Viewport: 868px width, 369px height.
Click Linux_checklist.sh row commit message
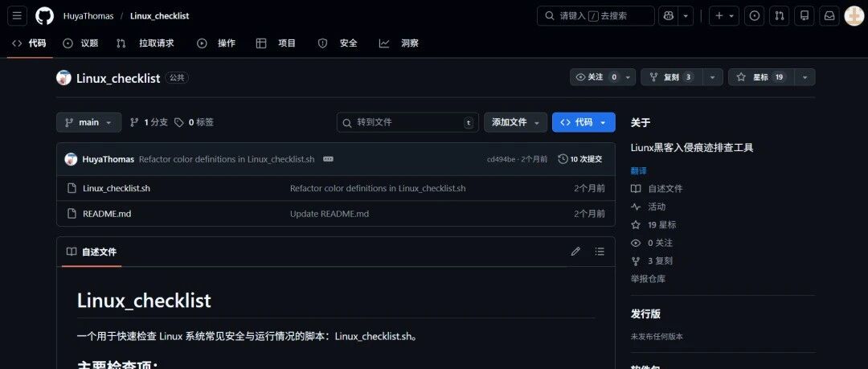378,188
